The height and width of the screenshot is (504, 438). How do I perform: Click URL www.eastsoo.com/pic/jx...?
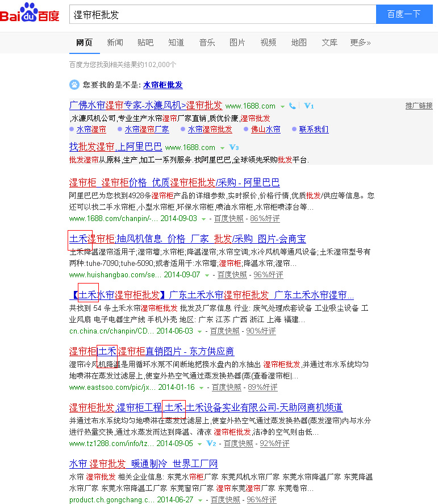[112, 388]
